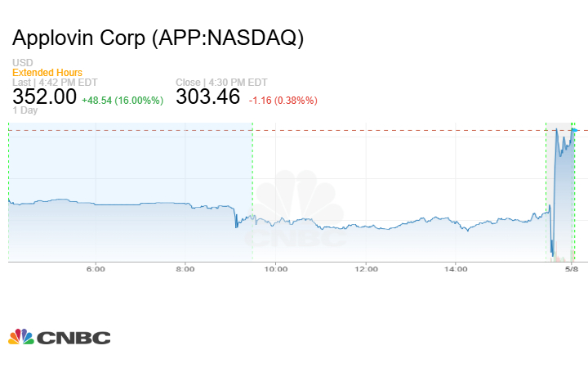
Task: Click the blue-shaded pre-market chart region
Action: [x=131, y=164]
